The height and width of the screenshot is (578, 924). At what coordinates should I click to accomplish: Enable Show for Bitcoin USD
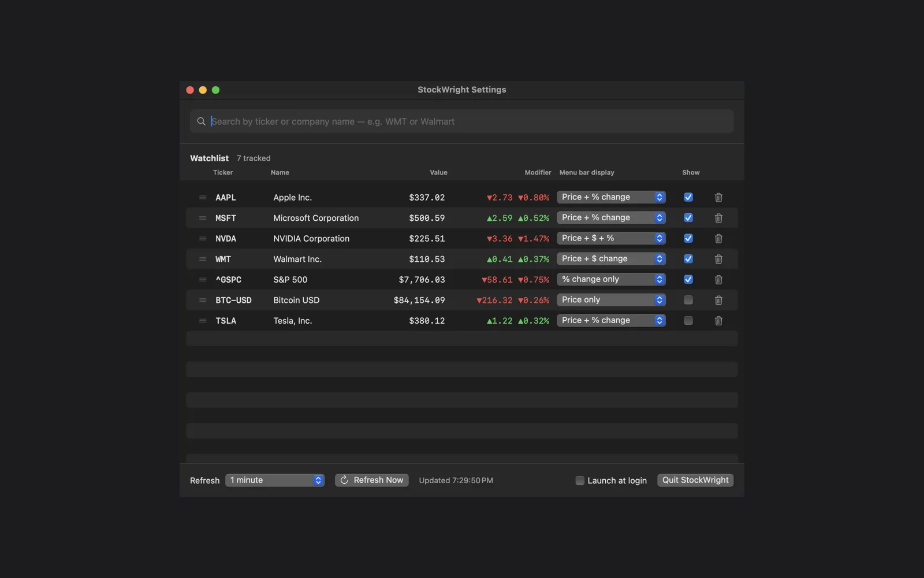688,300
